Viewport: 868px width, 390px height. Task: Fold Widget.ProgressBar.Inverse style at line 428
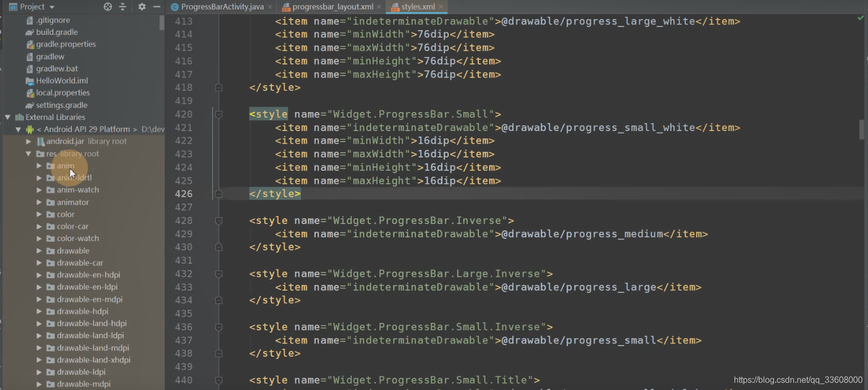(219, 221)
